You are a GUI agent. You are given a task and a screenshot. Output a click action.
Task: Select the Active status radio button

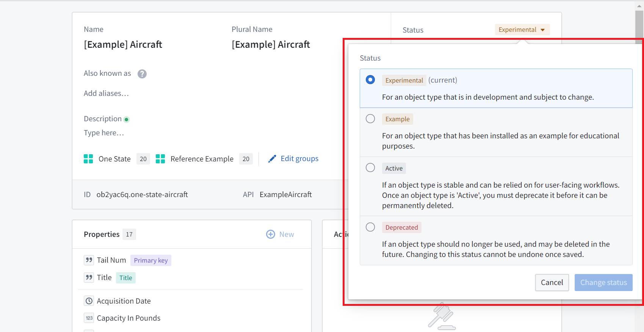pos(370,168)
